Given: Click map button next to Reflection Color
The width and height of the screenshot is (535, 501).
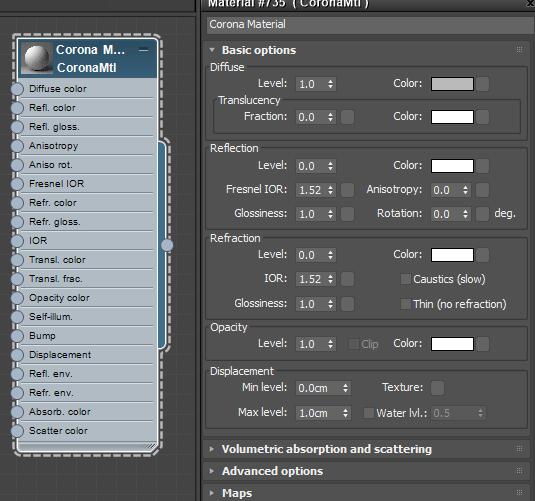Looking at the screenshot, I should tap(483, 166).
